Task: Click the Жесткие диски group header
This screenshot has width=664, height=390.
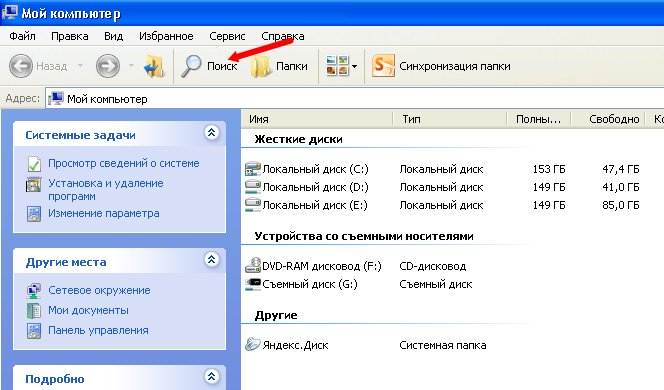Action: click(x=299, y=139)
